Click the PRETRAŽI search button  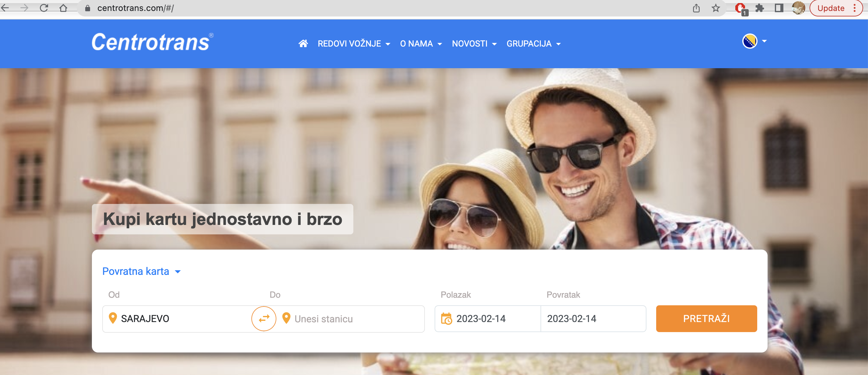[706, 319]
